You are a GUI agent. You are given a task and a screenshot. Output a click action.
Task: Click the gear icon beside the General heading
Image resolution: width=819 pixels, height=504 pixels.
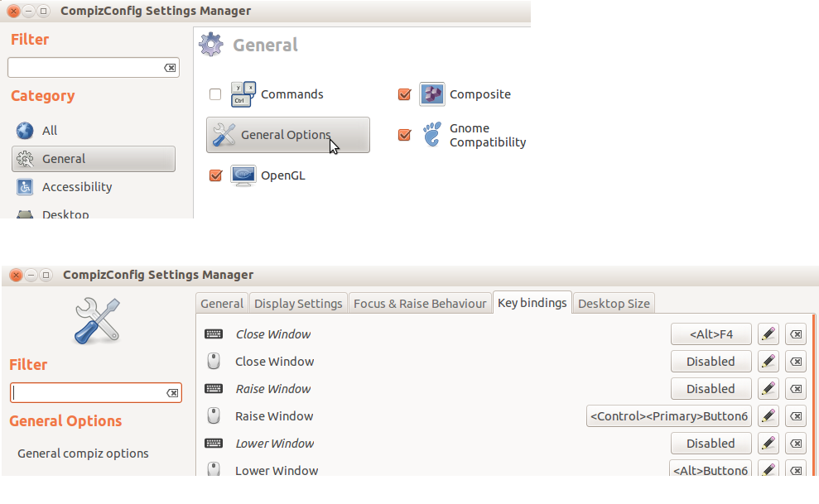pyautogui.click(x=210, y=45)
